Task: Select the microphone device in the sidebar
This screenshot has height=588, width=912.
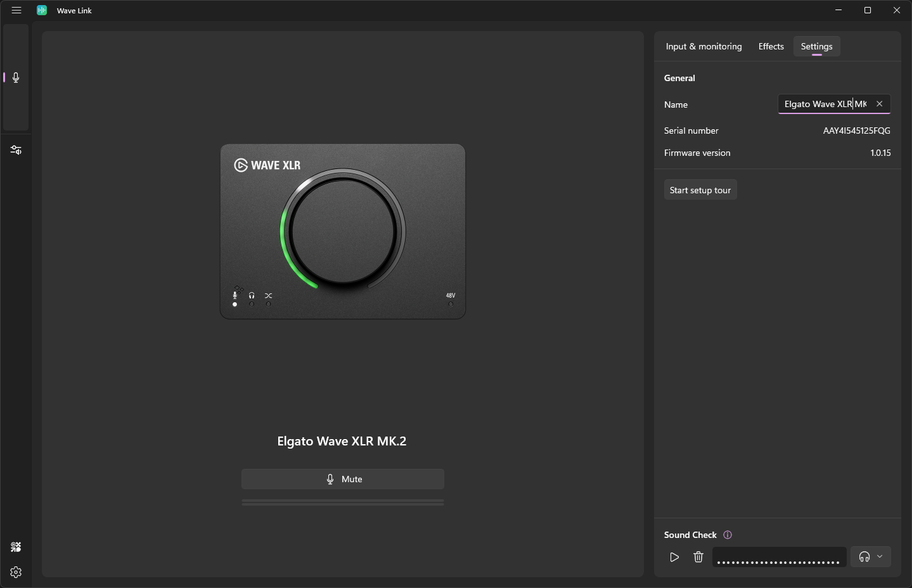Action: pos(16,77)
